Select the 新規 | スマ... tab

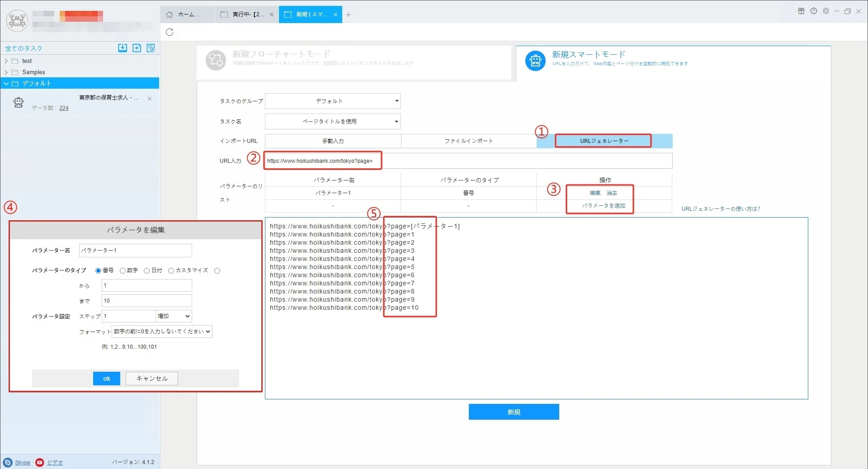tap(311, 14)
